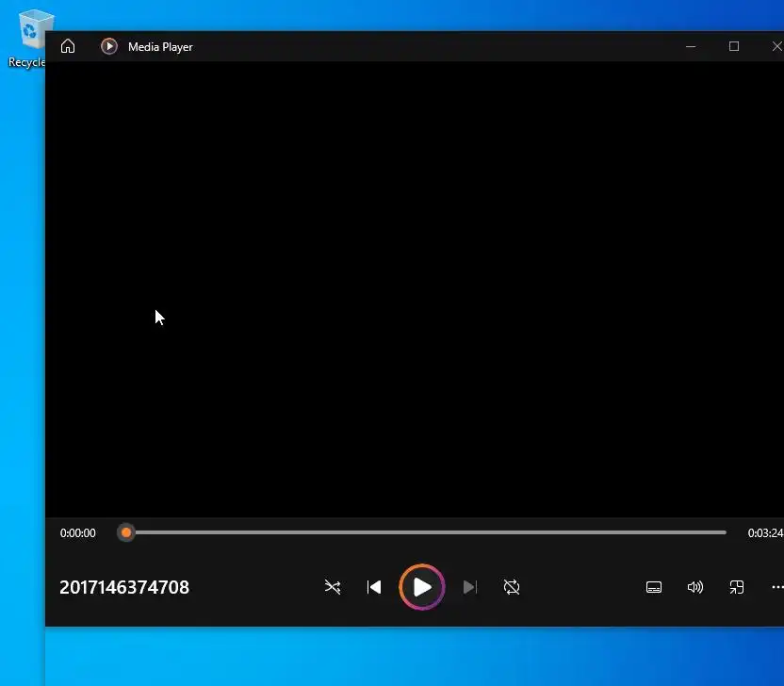Click the black video display area

pyautogui.click(x=415, y=289)
